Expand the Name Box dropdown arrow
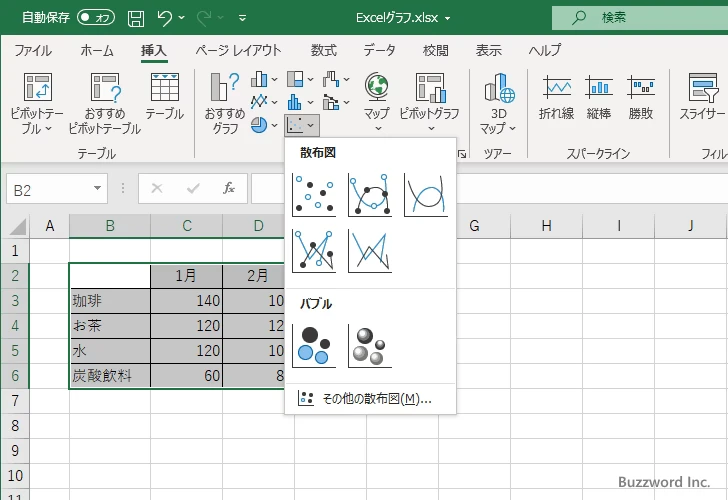 [x=98, y=188]
